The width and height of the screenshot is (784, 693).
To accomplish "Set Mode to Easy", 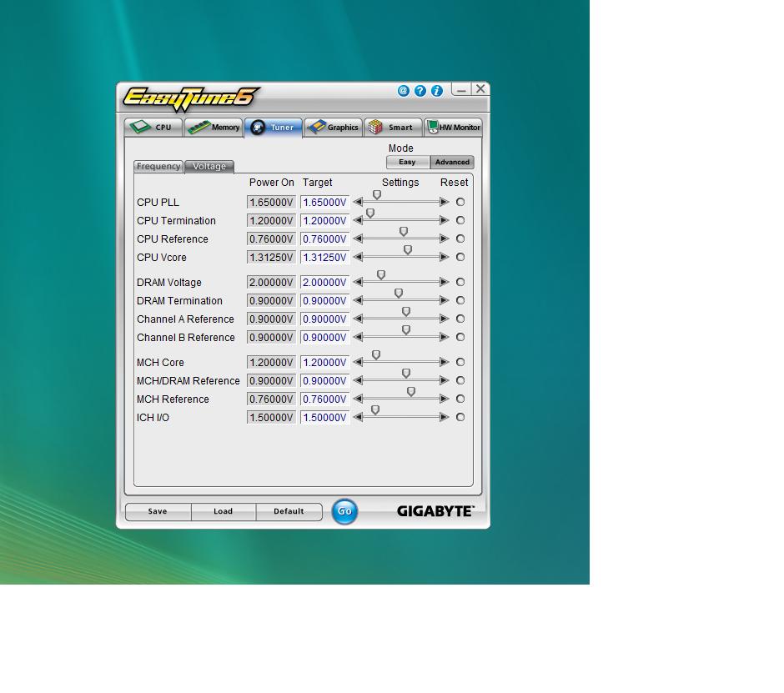I will [408, 162].
